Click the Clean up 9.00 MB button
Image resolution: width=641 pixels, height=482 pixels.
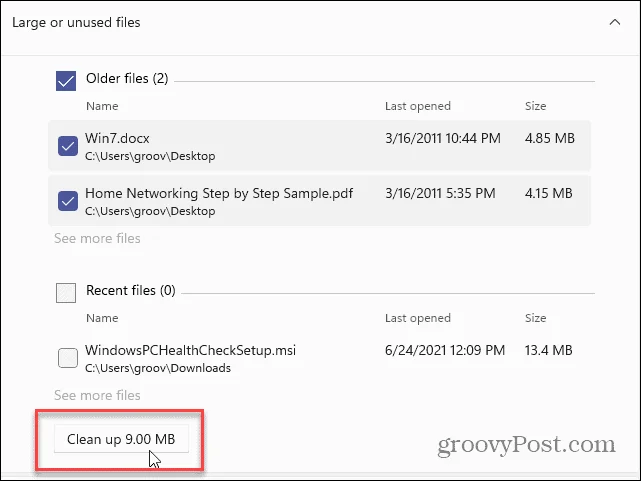[121, 439]
